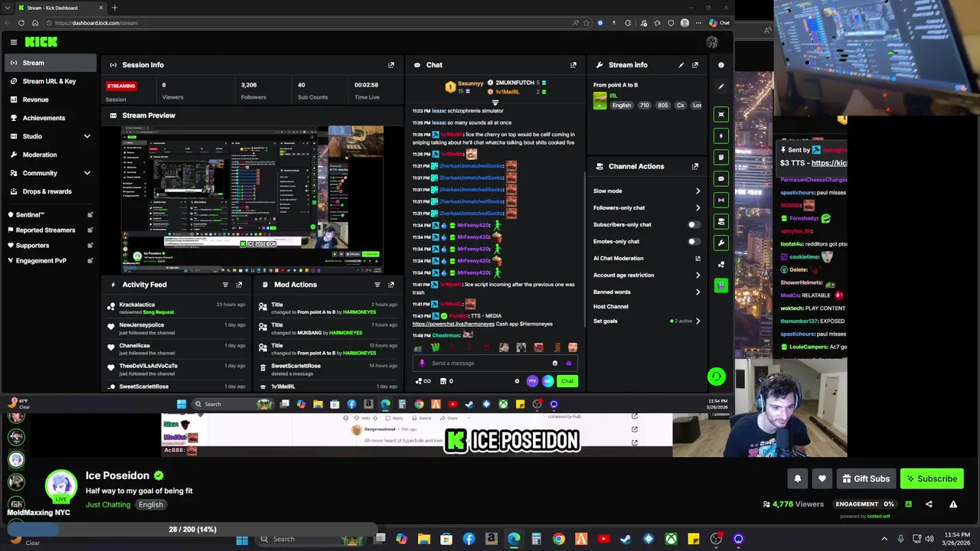Viewport: 980px width, 551px height.
Task: Open the emote picker in message box
Action: pyautogui.click(x=555, y=364)
